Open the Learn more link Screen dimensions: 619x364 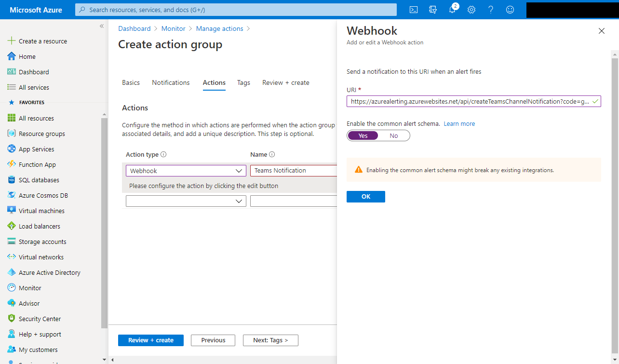pyautogui.click(x=459, y=124)
